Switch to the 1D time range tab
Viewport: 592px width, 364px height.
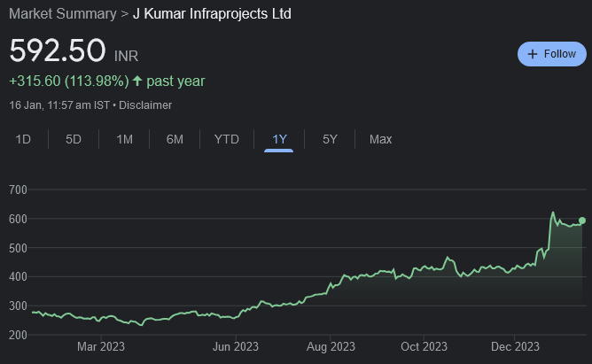[x=23, y=139]
